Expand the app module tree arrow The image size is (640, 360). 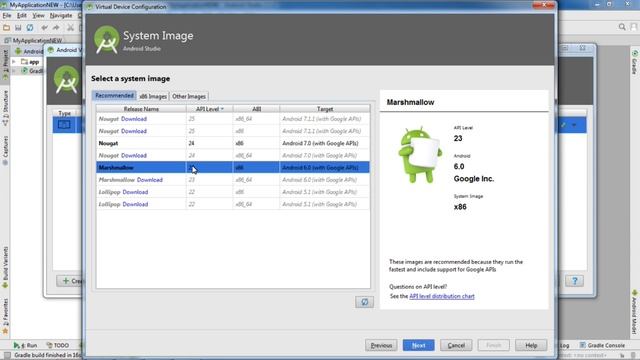pos(14,62)
